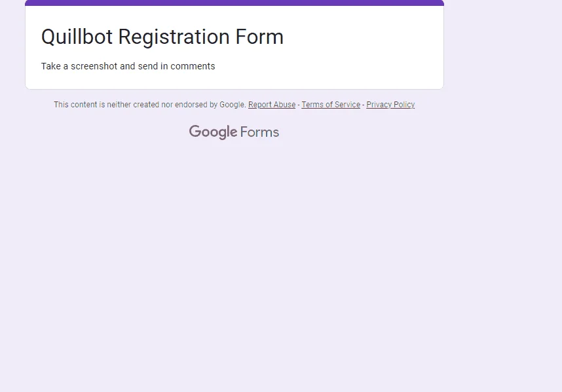Image resolution: width=562 pixels, height=392 pixels.
Task: Click the word Form in the title
Action: (x=259, y=37)
